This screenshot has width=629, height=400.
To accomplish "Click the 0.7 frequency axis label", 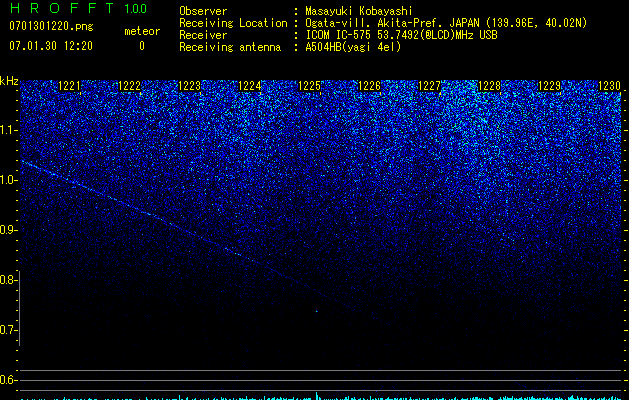I will click(9, 330).
